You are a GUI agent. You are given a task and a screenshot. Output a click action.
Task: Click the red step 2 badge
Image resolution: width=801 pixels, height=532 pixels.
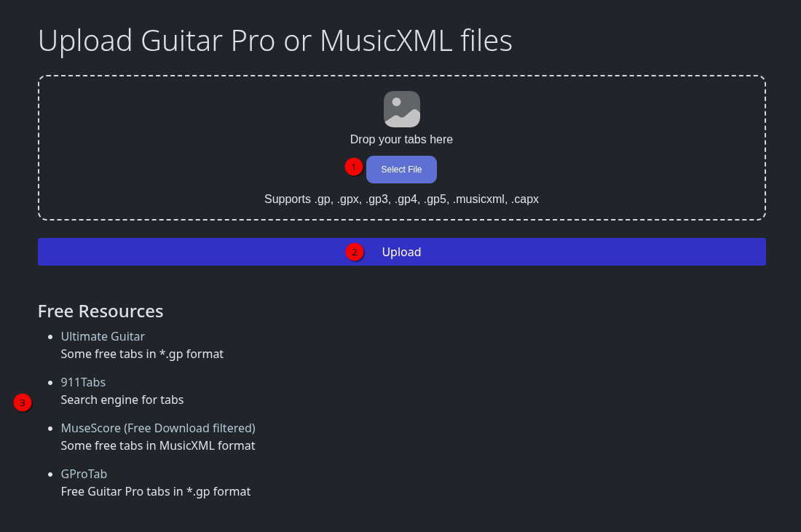point(355,253)
